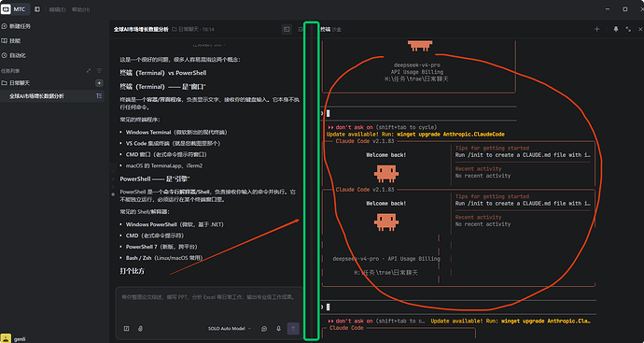Expand the terminal panel to fullscreen
This screenshot has height=343, width=644.
(x=628, y=29)
